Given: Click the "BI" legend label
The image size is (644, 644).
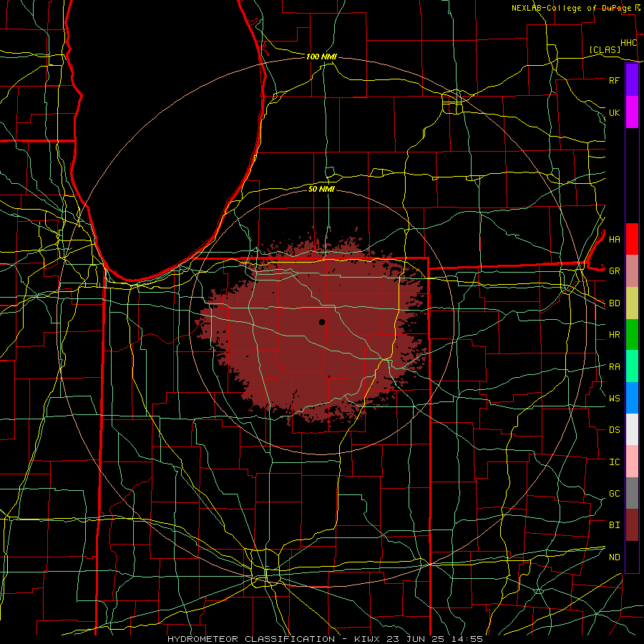Looking at the screenshot, I should [614, 525].
